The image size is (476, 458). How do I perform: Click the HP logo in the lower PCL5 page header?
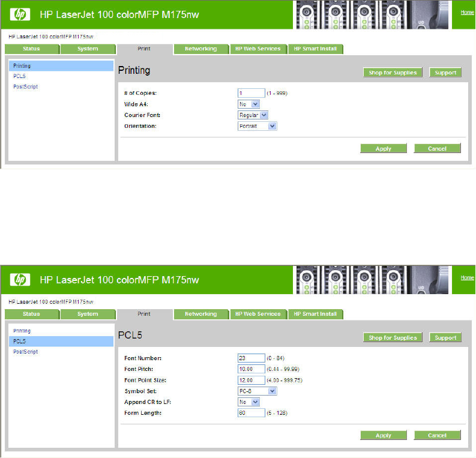click(x=20, y=280)
